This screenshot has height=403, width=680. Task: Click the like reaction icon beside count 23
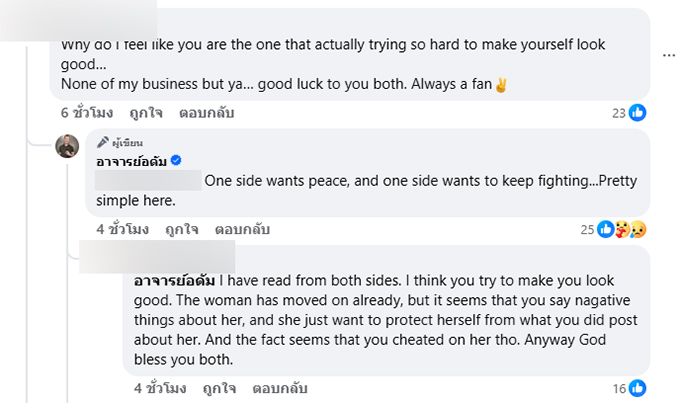tap(637, 113)
